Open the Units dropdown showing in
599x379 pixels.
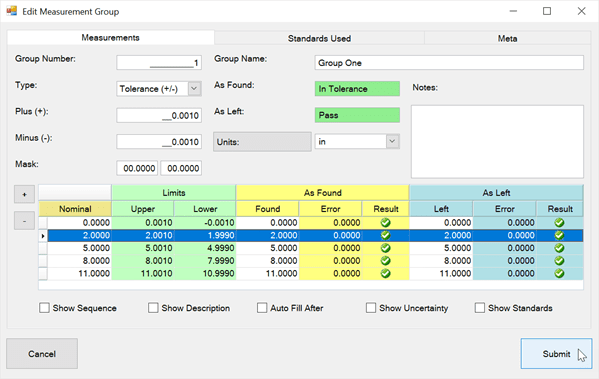pyautogui.click(x=392, y=141)
